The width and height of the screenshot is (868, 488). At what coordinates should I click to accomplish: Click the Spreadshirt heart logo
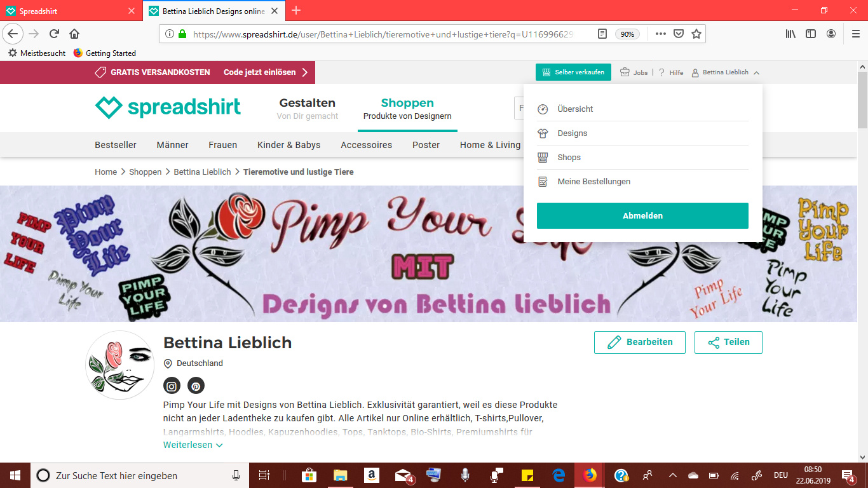(x=108, y=107)
